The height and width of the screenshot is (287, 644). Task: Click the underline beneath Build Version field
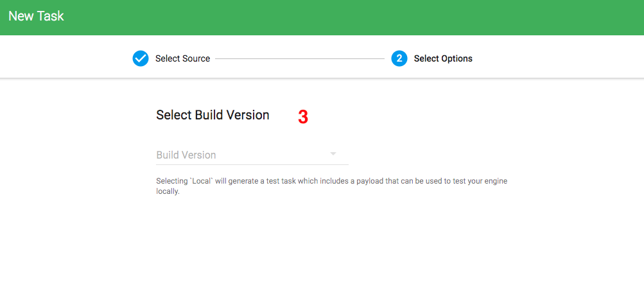pos(252,165)
